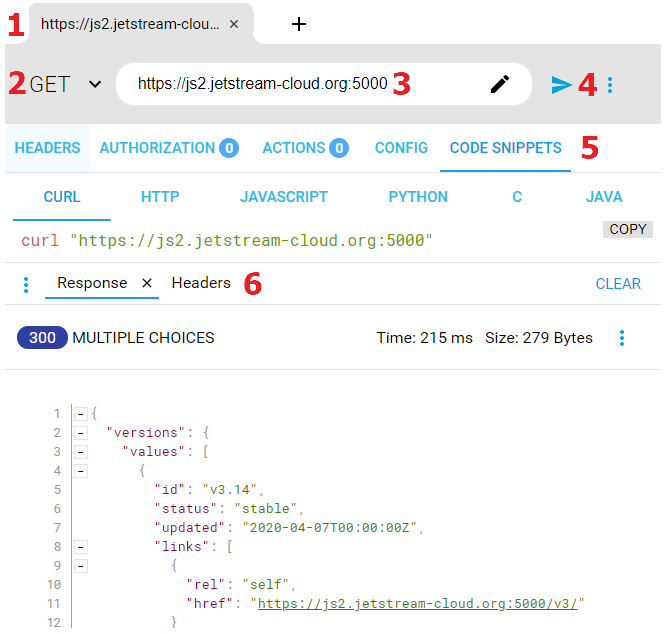Open the request options three-dot menu
665x634 pixels.
tap(610, 85)
